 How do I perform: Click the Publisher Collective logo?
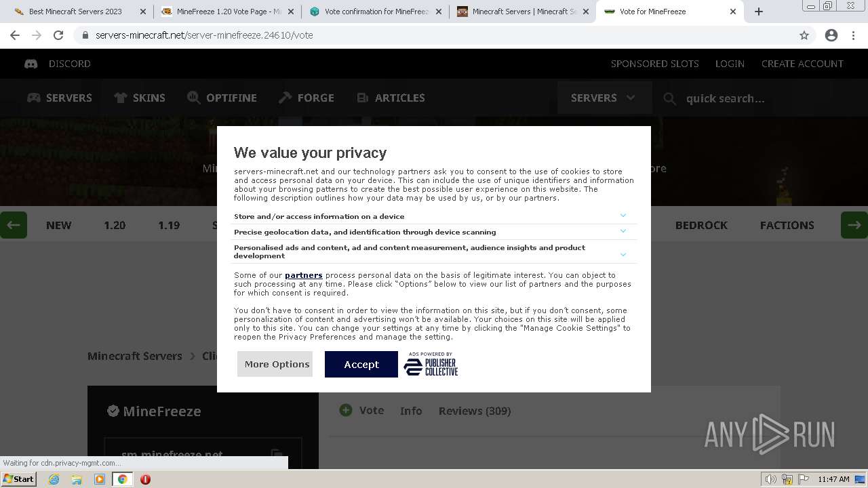[431, 364]
